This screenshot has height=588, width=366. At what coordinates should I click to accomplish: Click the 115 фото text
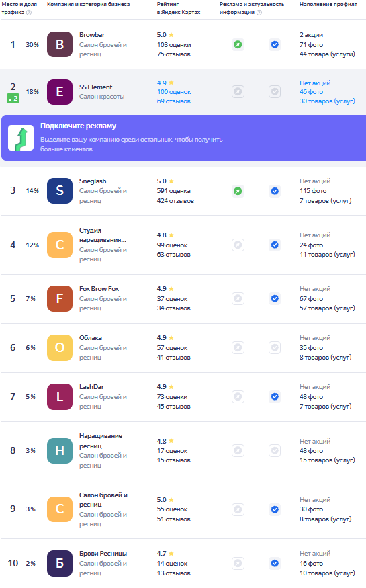click(313, 190)
